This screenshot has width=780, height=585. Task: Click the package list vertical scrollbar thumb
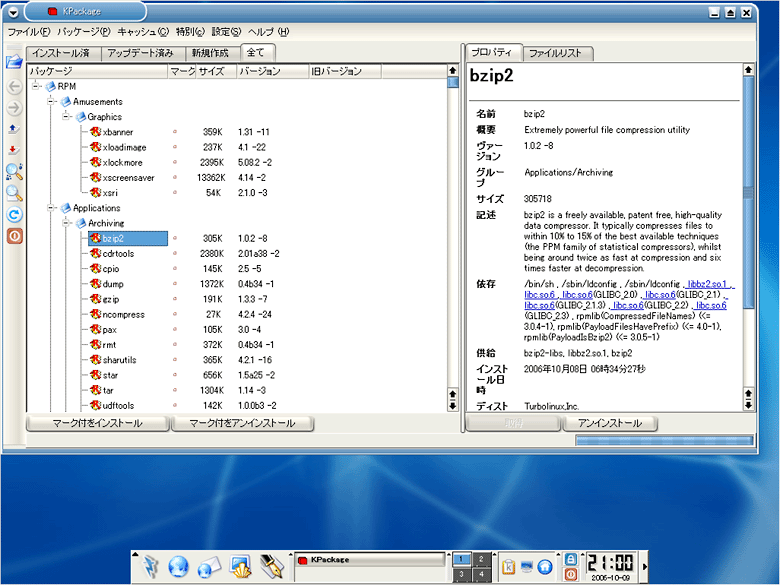click(453, 83)
